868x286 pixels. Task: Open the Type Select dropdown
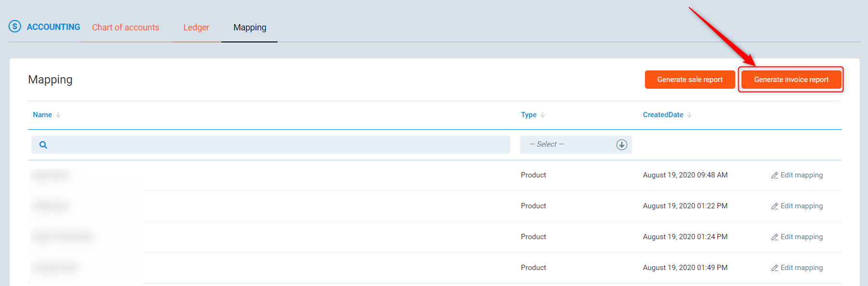pos(570,145)
